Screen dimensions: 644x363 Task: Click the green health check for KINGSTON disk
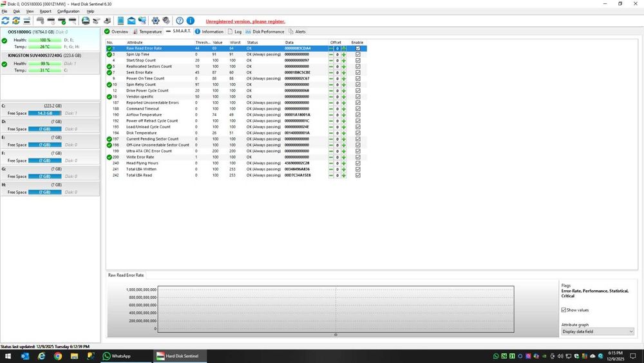[4, 64]
